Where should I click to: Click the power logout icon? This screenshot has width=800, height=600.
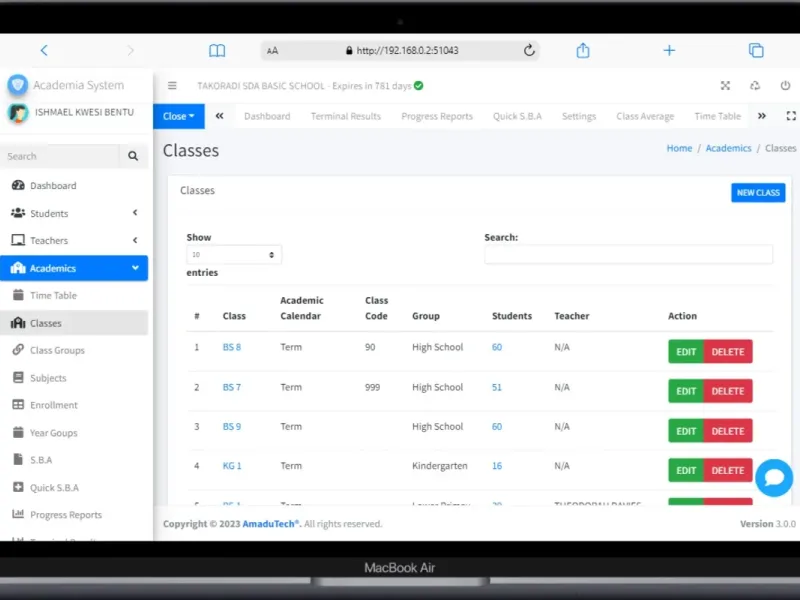(785, 86)
